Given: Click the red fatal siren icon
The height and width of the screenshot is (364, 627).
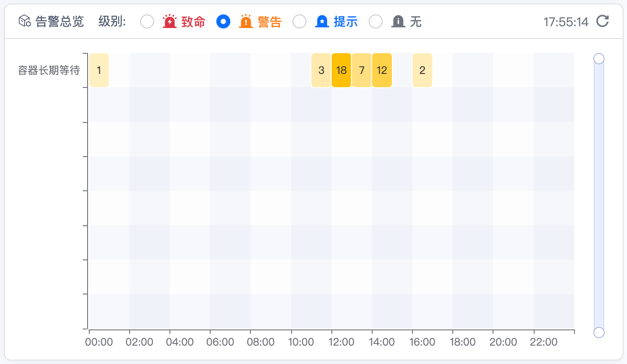Looking at the screenshot, I should 169,21.
